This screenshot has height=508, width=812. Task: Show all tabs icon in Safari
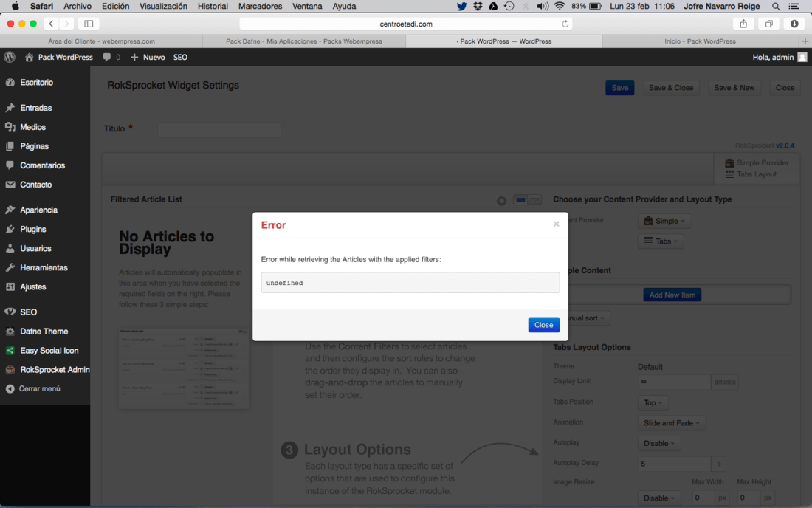769,24
